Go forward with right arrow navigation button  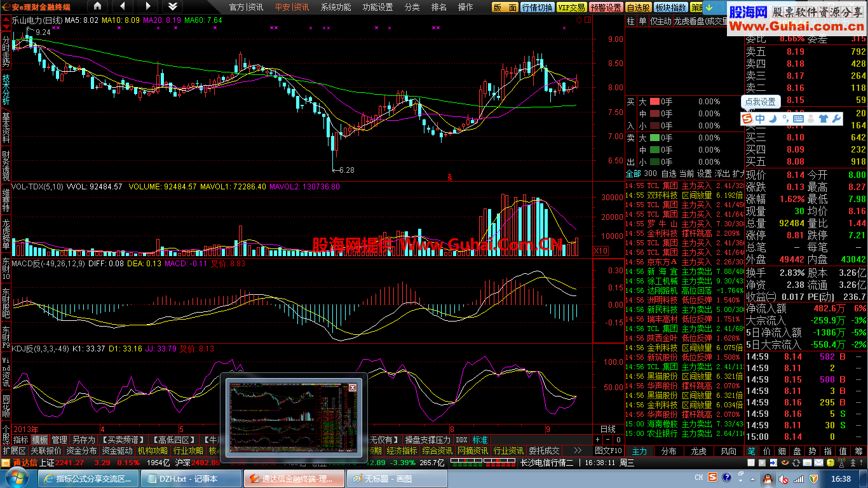click(147, 6)
